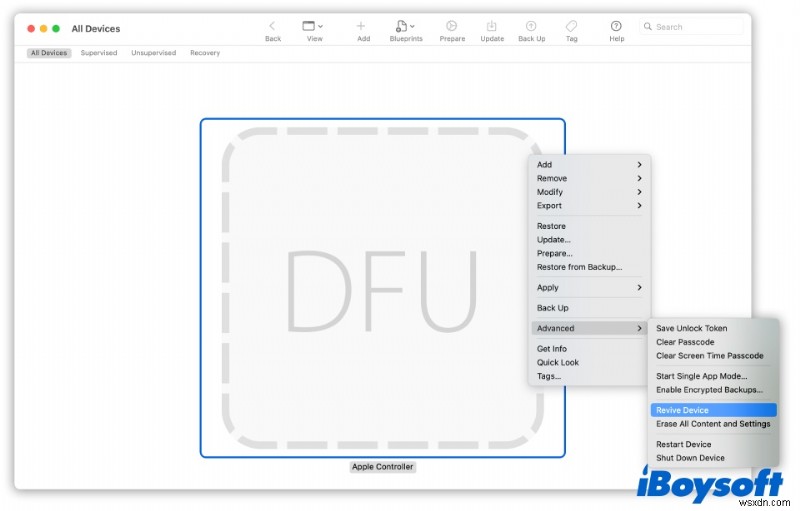Screen dimensions: 800x511
Task: Choose Erase All Content and Settings
Action: (714, 425)
